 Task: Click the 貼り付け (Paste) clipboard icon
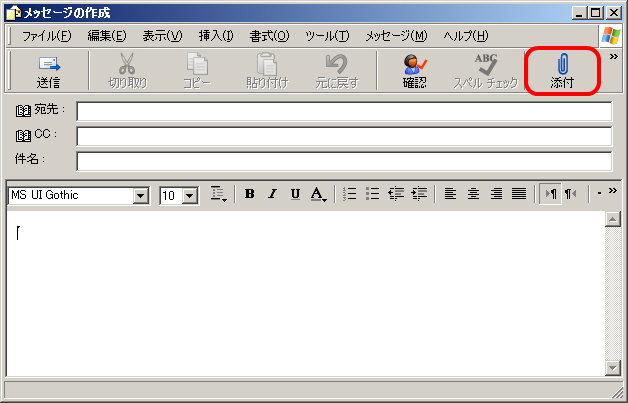[x=267, y=64]
